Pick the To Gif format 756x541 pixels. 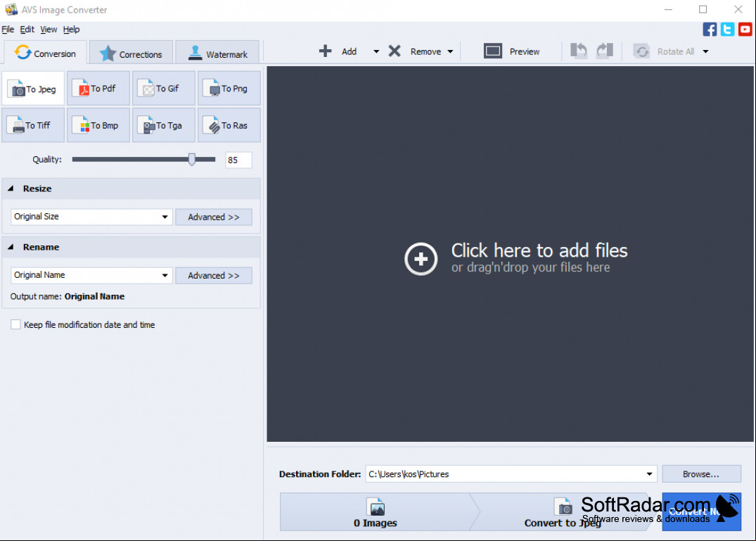(x=164, y=89)
